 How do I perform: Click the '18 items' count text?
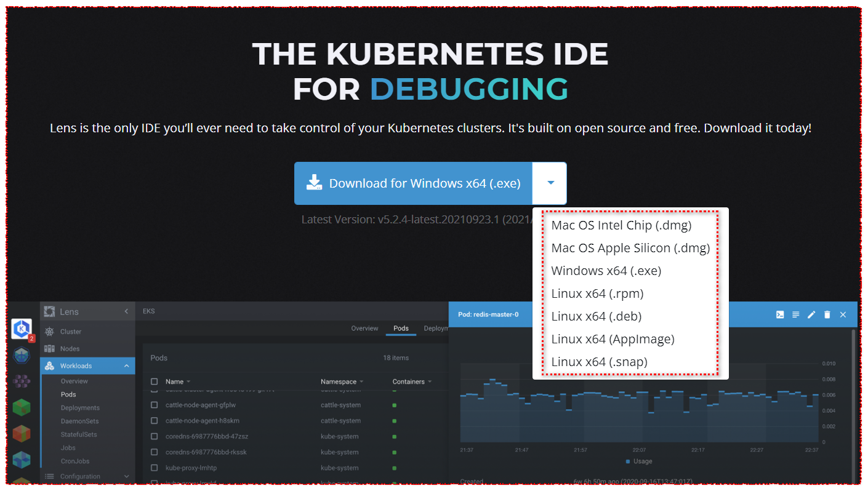pyautogui.click(x=396, y=357)
